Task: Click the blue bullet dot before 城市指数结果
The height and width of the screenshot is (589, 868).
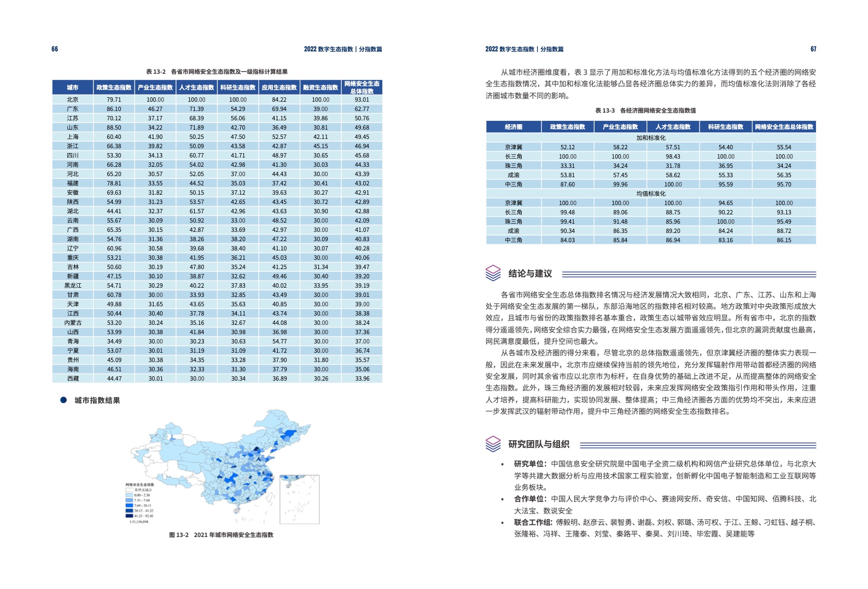Action: click(63, 400)
